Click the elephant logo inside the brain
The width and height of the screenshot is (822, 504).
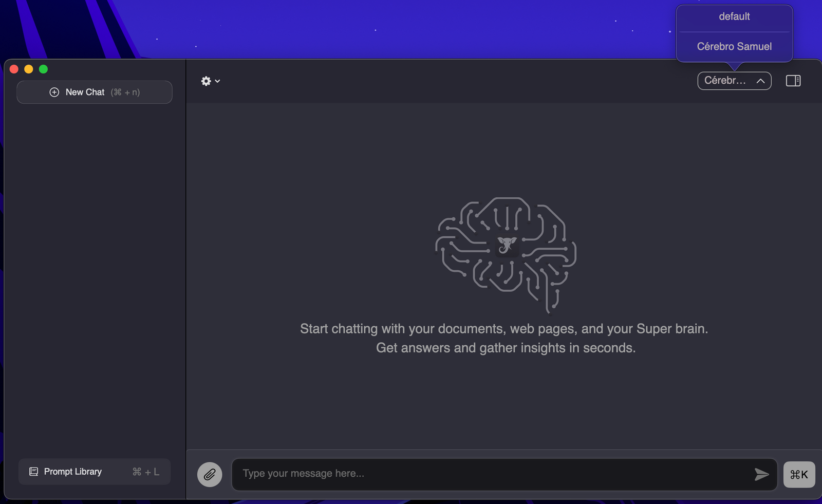(507, 245)
